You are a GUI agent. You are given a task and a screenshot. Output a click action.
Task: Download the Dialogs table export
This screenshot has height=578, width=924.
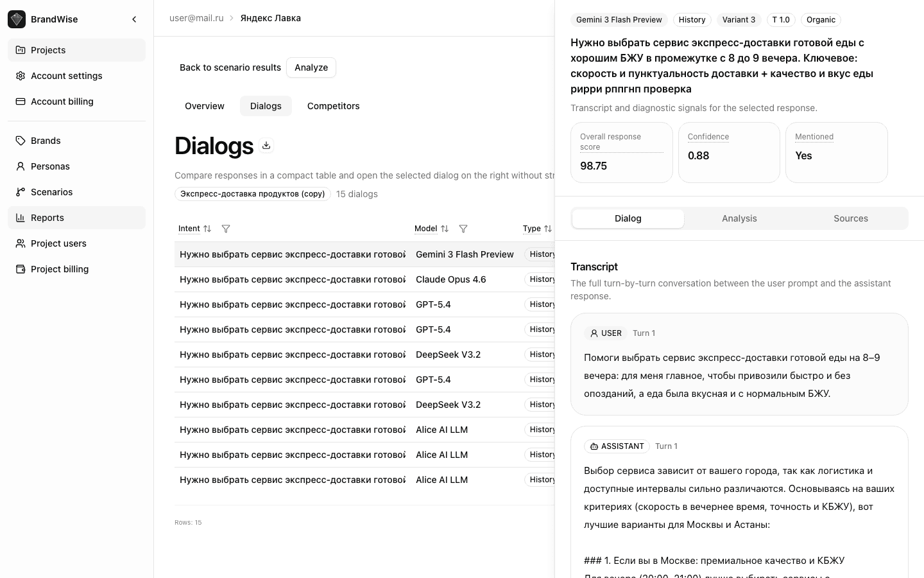click(x=266, y=145)
